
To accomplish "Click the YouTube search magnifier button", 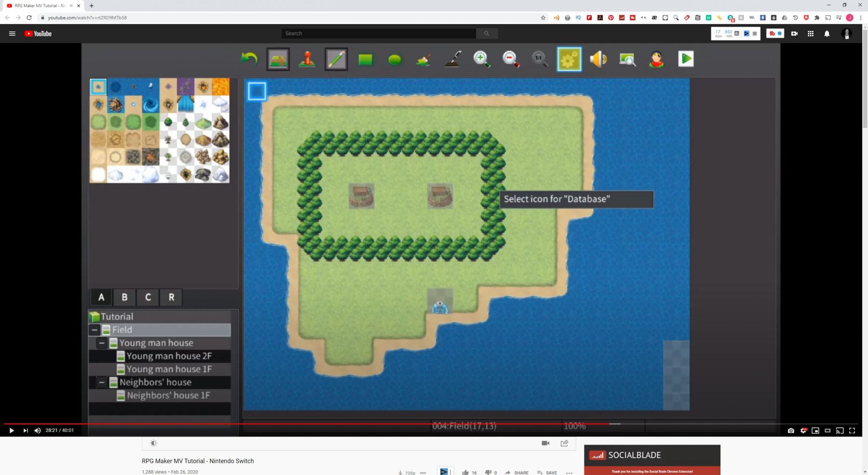I will pyautogui.click(x=487, y=33).
